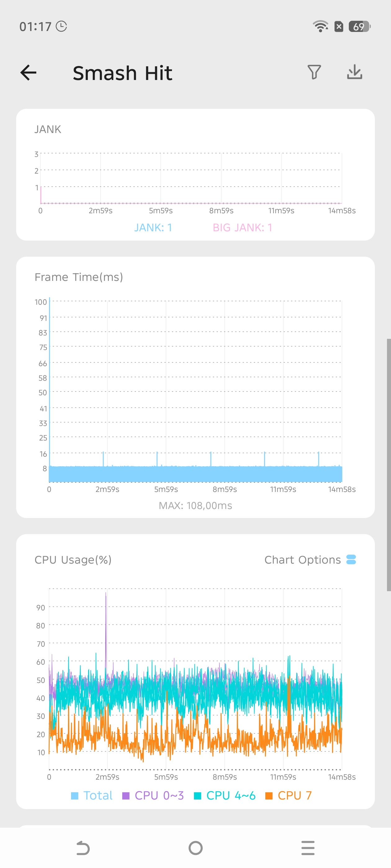Toggle the CPU 4~6 legend entry

coord(225,795)
